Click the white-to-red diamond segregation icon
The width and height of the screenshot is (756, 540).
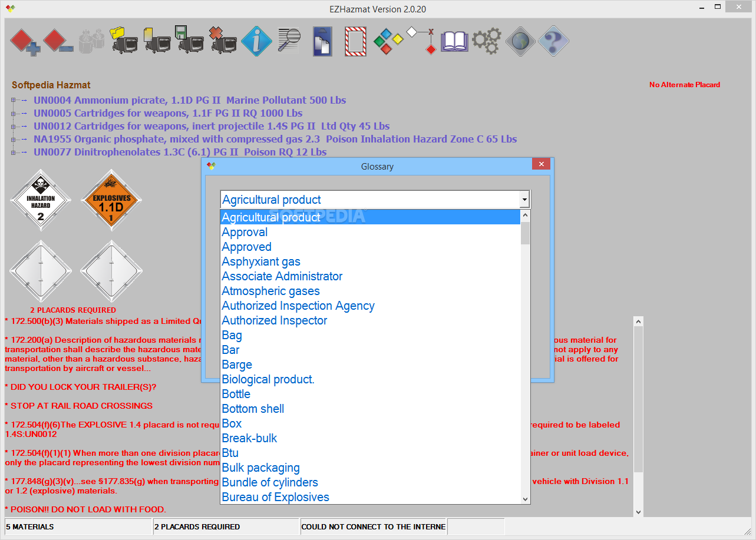click(x=422, y=41)
